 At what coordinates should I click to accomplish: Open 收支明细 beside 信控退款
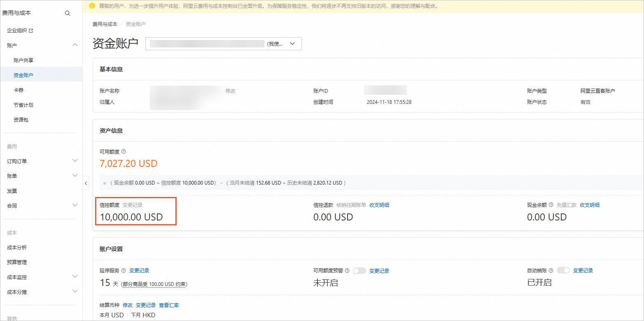pos(379,205)
